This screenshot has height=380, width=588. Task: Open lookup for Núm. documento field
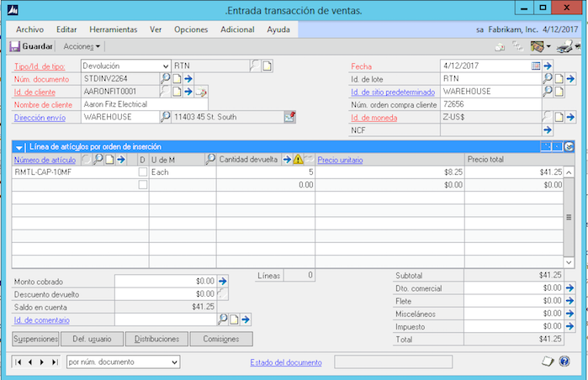(x=166, y=79)
